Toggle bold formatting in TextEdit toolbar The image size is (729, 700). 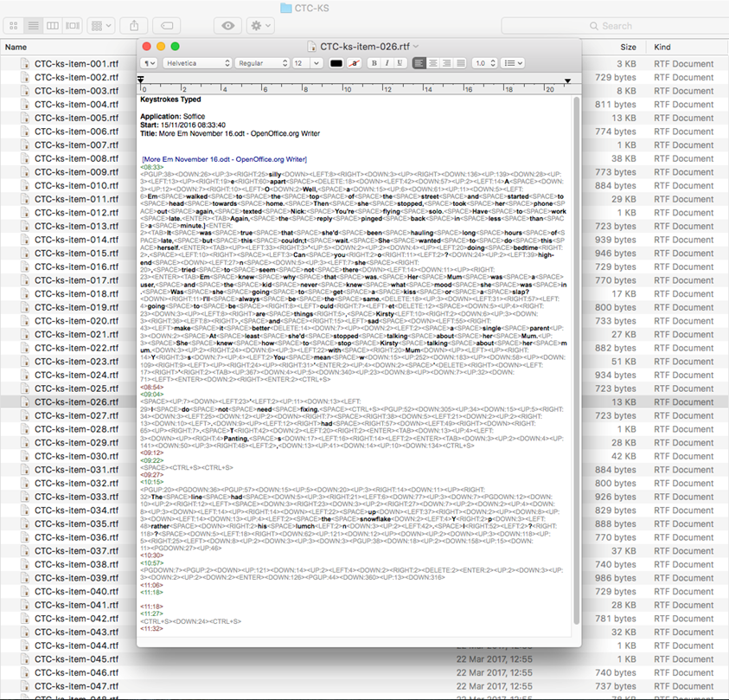pos(374,63)
